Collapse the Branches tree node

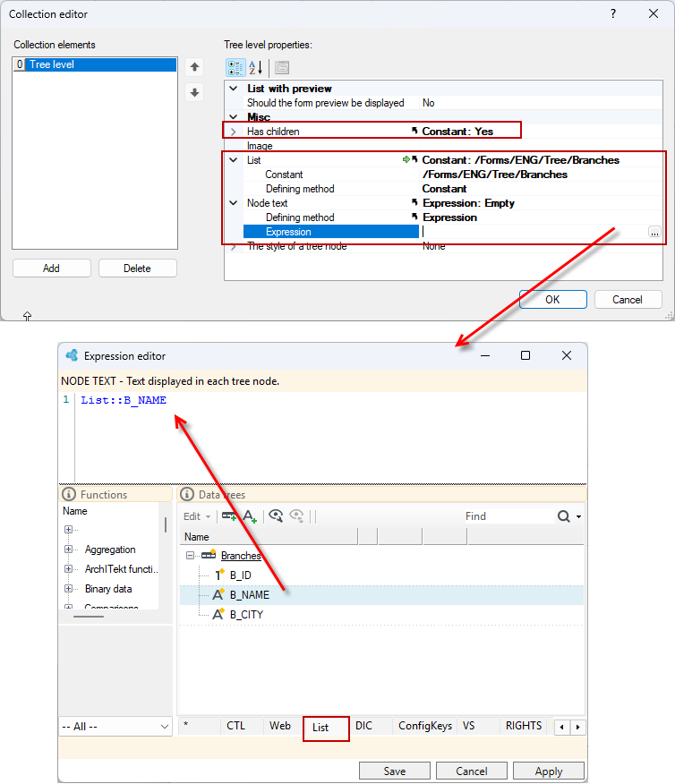[190, 556]
